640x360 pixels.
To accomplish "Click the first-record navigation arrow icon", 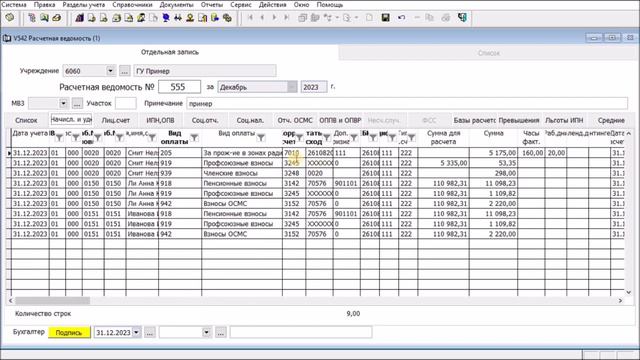I will coord(250,18).
